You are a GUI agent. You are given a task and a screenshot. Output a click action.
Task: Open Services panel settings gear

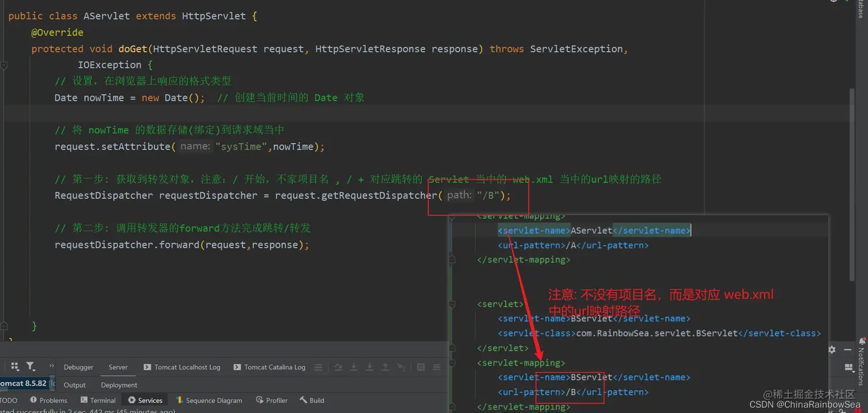pyautogui.click(x=832, y=349)
